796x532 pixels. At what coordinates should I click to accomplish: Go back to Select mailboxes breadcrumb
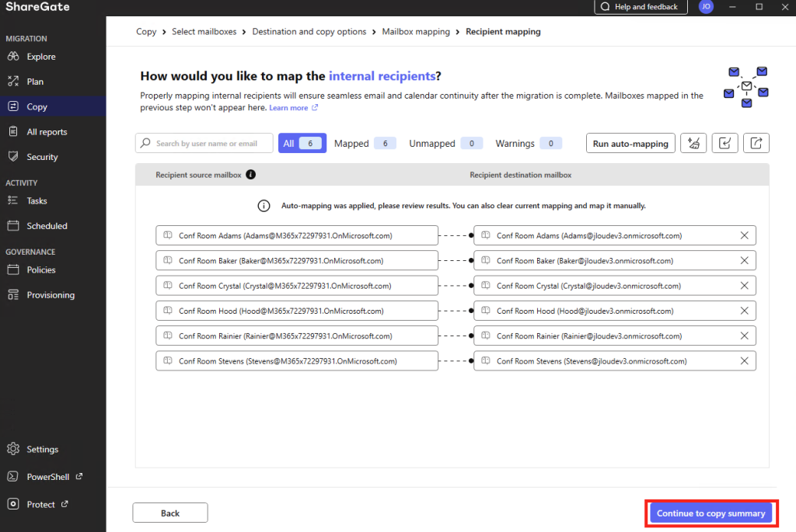204,31
